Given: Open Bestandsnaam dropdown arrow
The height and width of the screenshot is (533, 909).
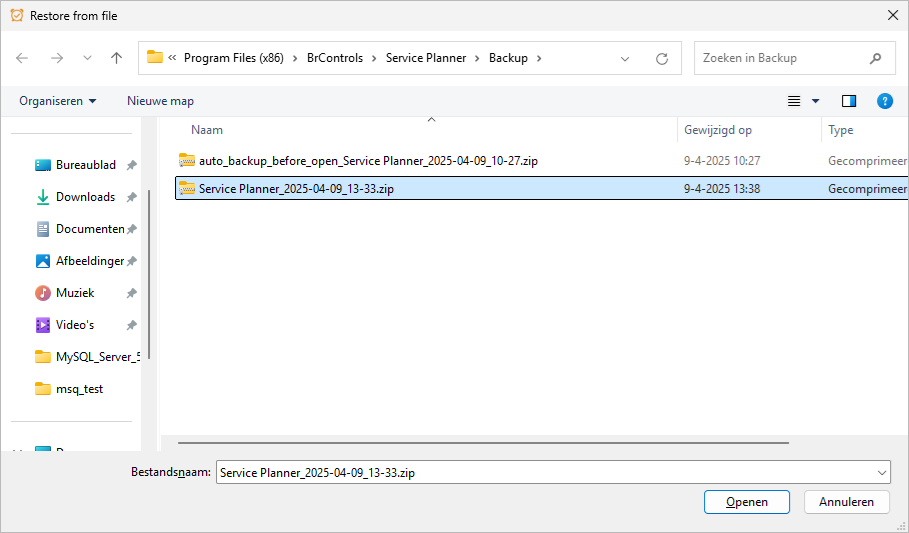Looking at the screenshot, I should [882, 473].
